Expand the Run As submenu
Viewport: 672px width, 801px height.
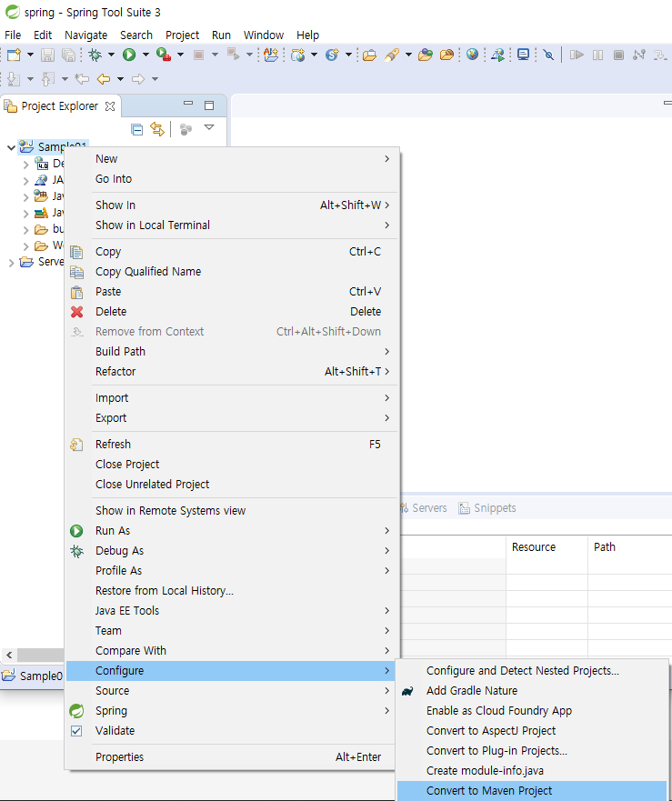click(x=230, y=531)
